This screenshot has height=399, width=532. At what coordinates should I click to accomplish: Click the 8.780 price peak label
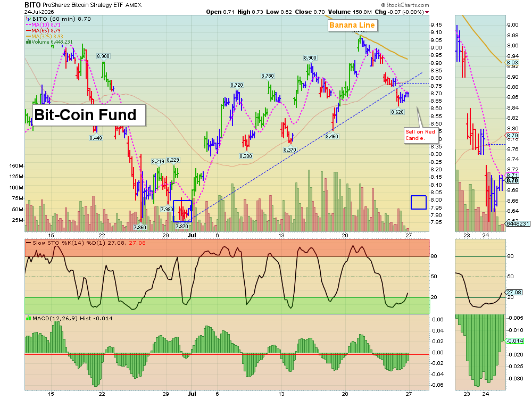pos(268,76)
